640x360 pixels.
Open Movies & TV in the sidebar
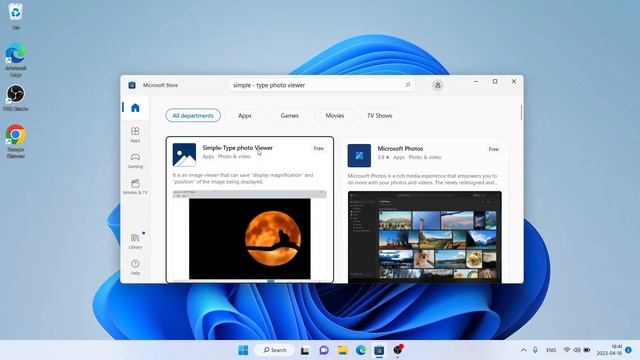click(x=135, y=187)
